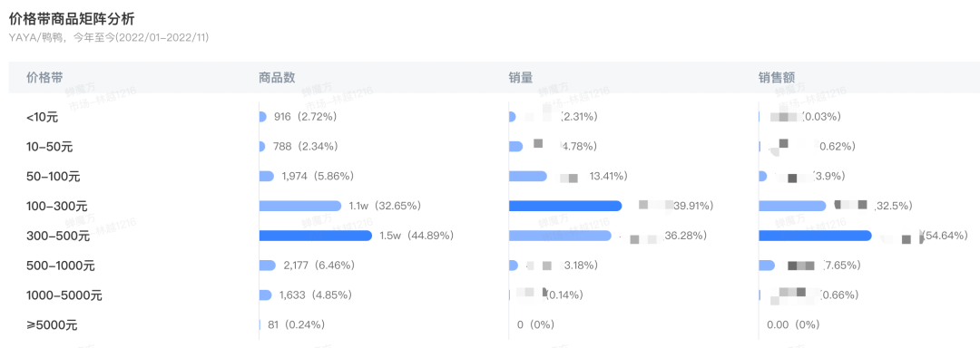Image resolution: width=980 pixels, height=348 pixels.
Task: Select the 50-100元 price band label
Action: [54, 177]
